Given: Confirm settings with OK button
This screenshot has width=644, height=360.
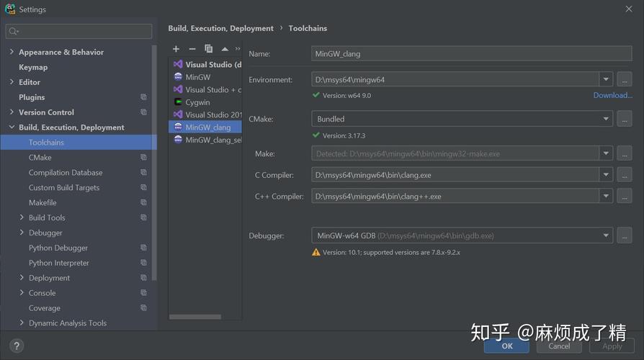Looking at the screenshot, I should click(x=506, y=346).
